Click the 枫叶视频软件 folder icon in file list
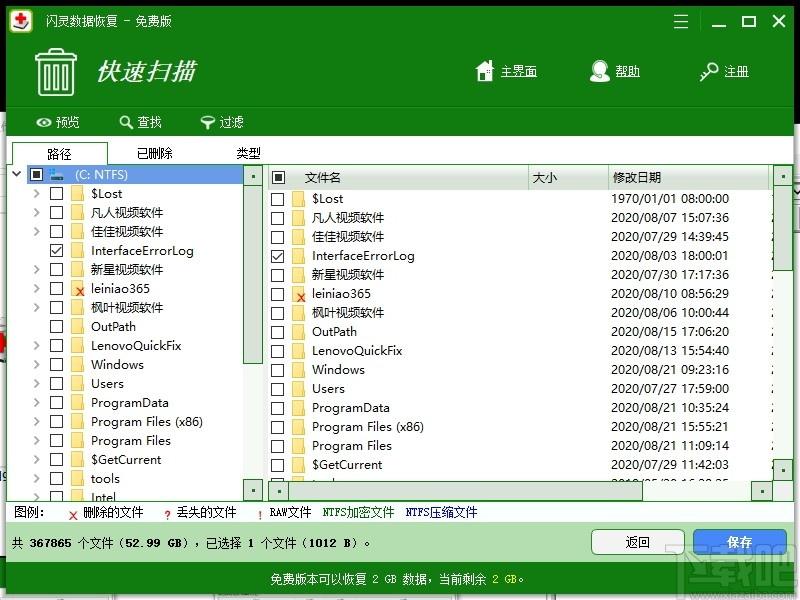 (x=298, y=313)
